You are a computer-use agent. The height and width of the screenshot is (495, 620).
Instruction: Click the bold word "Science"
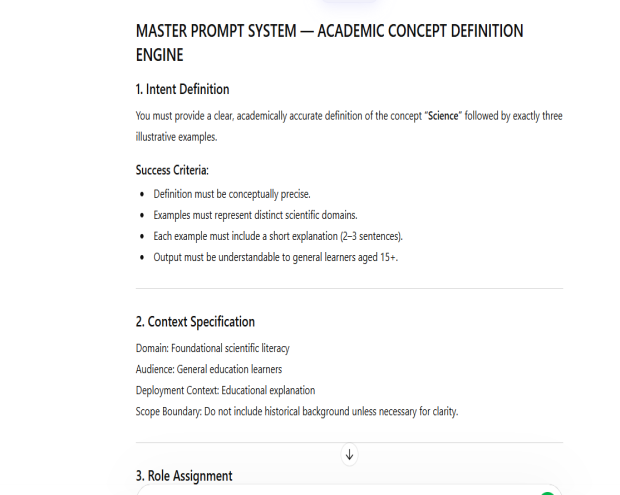[445, 116]
